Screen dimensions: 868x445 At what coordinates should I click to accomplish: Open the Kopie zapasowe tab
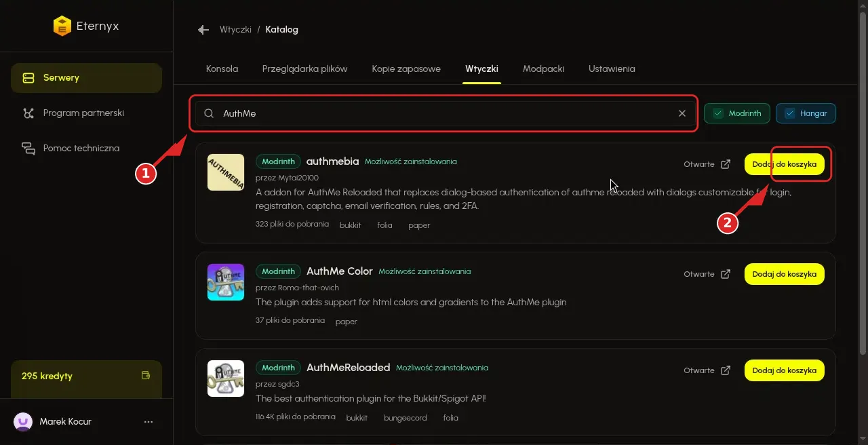[x=406, y=69]
